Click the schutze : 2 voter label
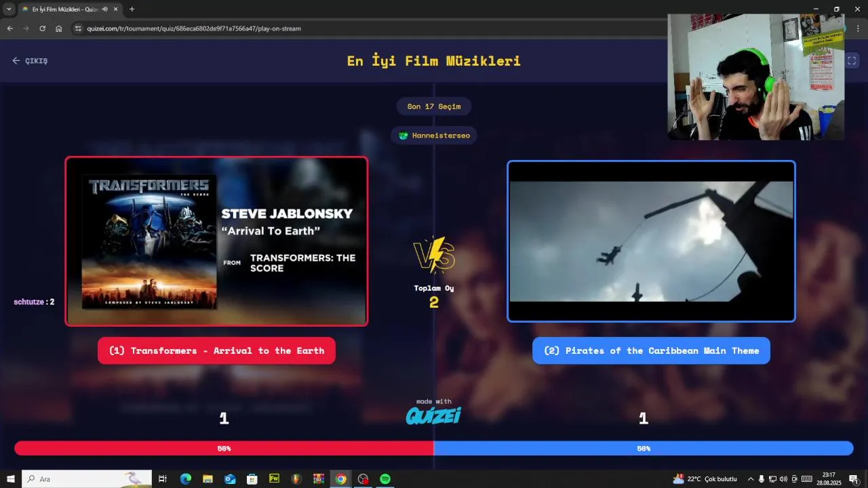868x488 pixels. click(34, 302)
